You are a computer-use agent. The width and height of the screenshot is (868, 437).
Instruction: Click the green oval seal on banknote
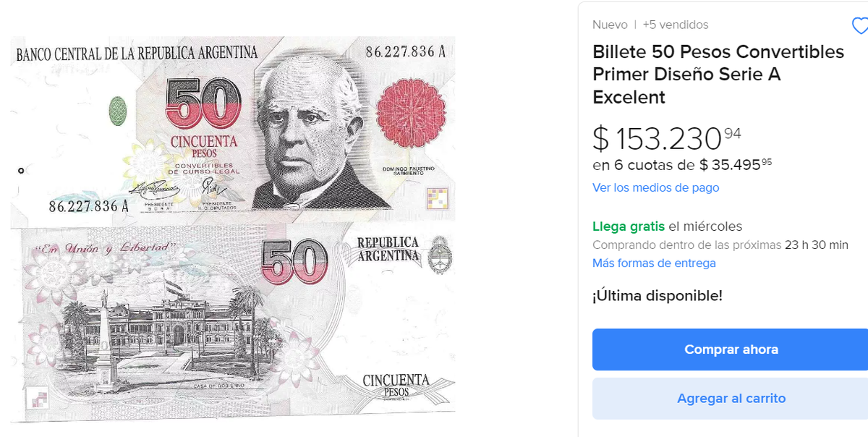tap(117, 111)
